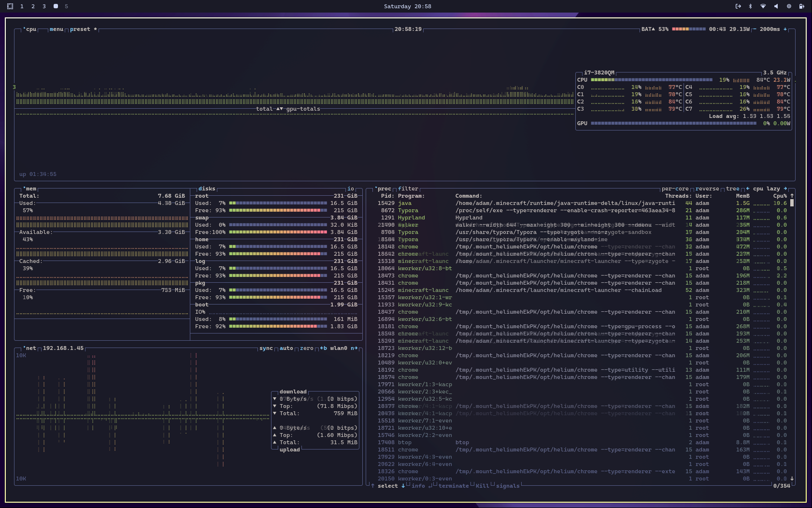Click the Wi-Fi icon in the system tray

click(764, 6)
